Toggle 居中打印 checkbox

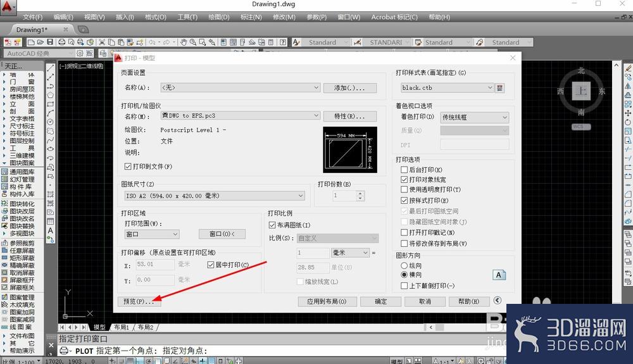[x=210, y=265]
